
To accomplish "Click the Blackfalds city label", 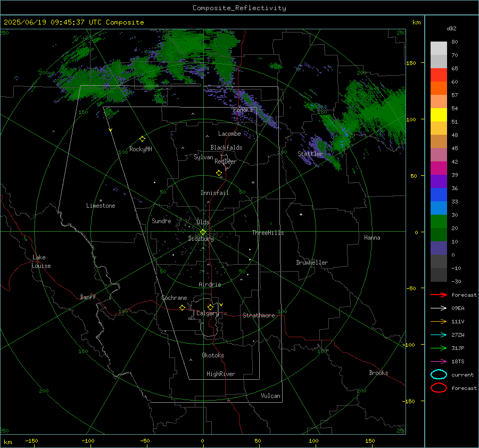I will tap(226, 148).
